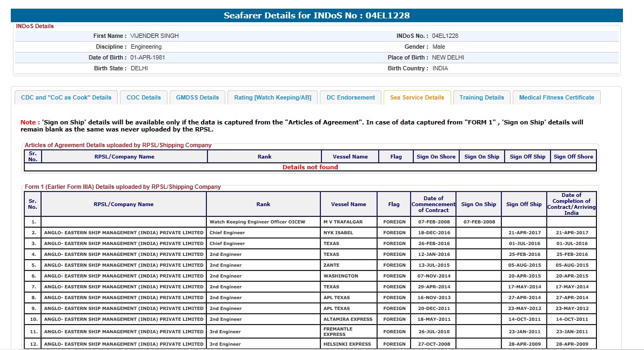Open the CDC and "CoC as Cook" Details tab

(66, 98)
